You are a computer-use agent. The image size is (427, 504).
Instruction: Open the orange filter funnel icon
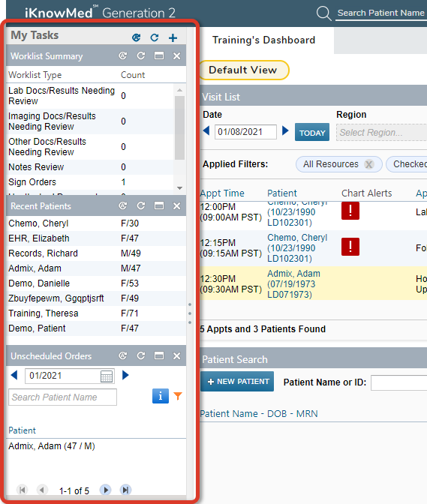pos(178,396)
